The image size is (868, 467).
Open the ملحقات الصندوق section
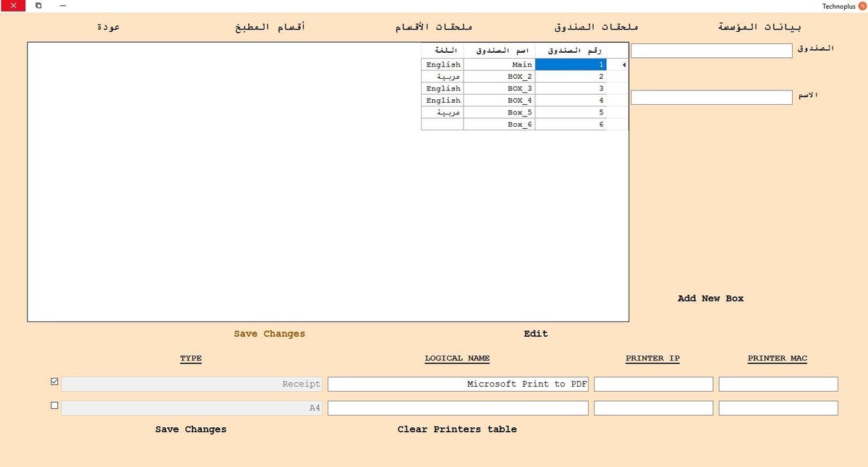[595, 26]
